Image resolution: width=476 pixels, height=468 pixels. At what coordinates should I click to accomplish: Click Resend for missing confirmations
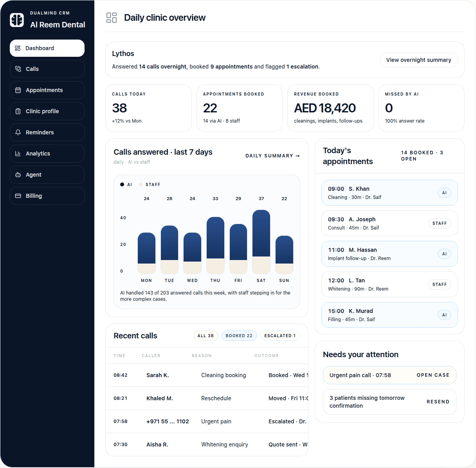[x=438, y=402]
